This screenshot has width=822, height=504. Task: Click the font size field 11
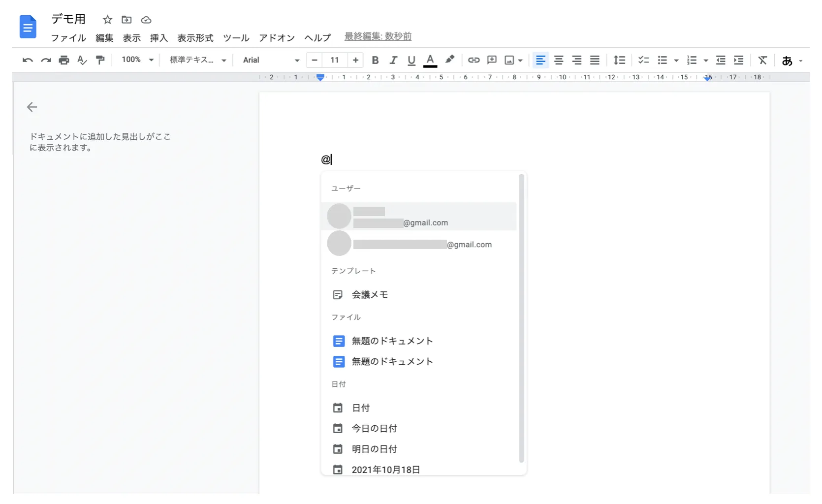click(335, 60)
